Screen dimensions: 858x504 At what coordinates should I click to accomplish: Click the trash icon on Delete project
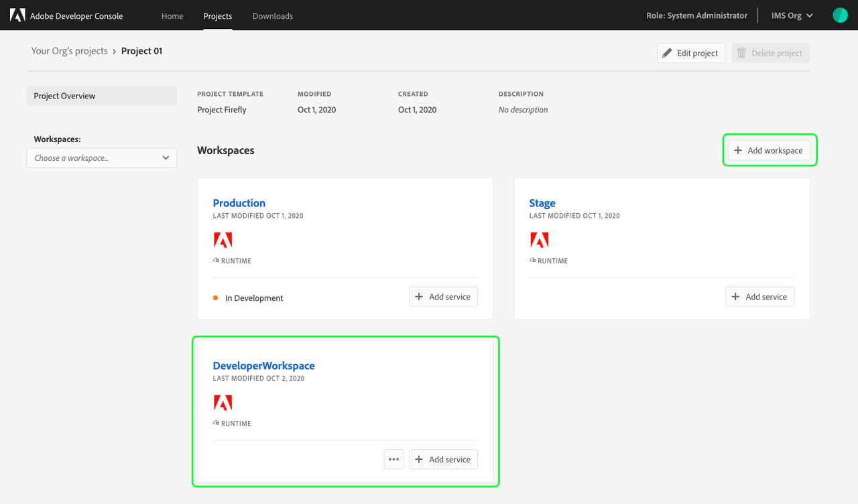[741, 53]
